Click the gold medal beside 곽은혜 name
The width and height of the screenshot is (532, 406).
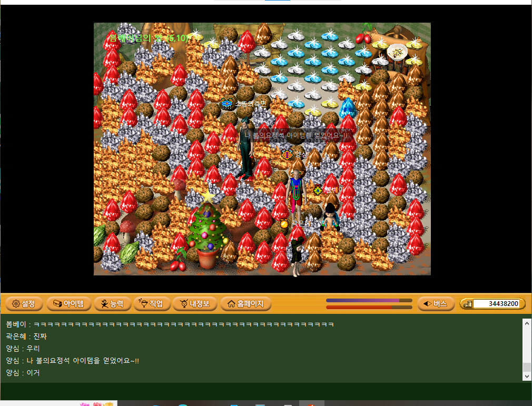[x=284, y=224]
